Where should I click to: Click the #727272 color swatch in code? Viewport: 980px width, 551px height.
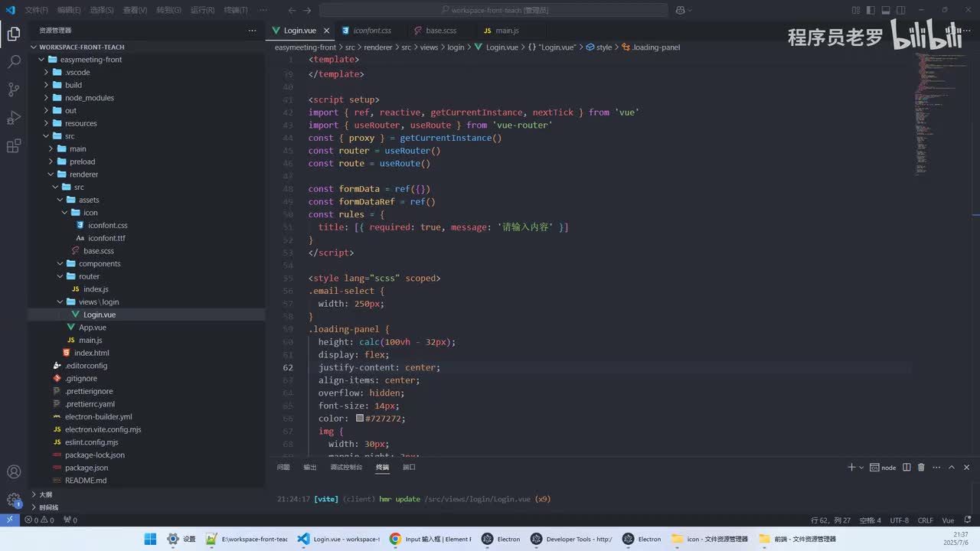coord(360,419)
